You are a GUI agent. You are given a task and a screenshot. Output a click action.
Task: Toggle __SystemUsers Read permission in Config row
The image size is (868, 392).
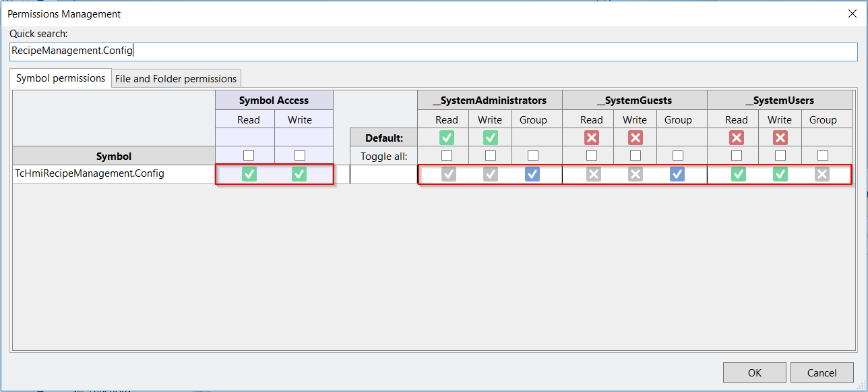click(x=738, y=174)
